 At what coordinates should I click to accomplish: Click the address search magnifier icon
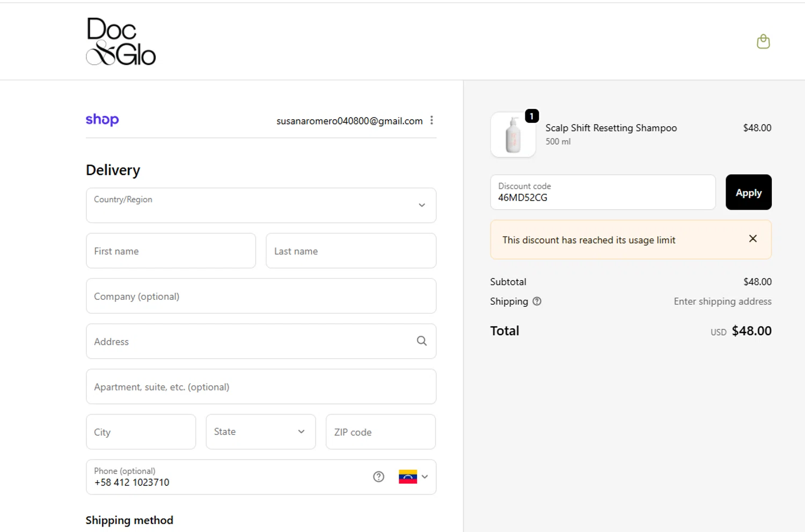click(x=422, y=341)
